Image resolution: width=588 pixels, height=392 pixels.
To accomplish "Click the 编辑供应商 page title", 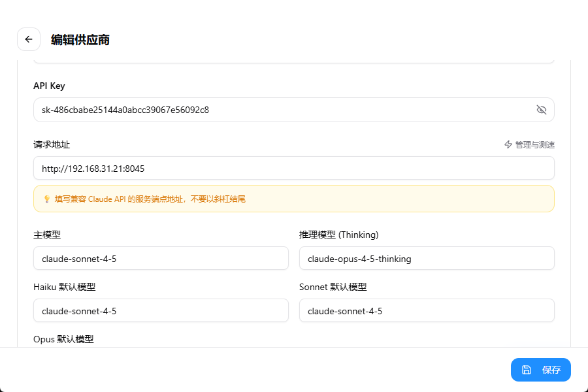I will (x=80, y=40).
